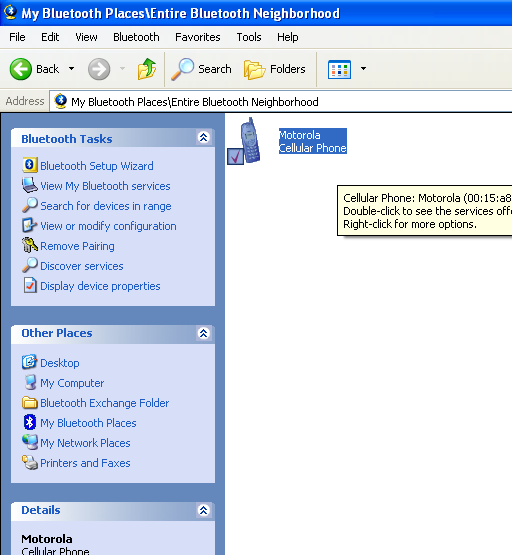512x555 pixels.
Task: Click the Remove Pairing keys icon
Action: (x=30, y=245)
